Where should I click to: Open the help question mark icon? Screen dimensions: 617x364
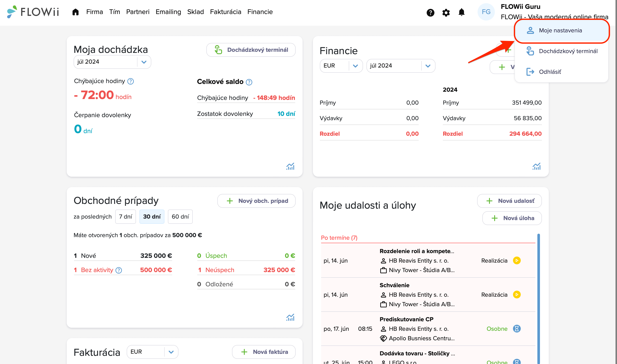[x=430, y=13]
